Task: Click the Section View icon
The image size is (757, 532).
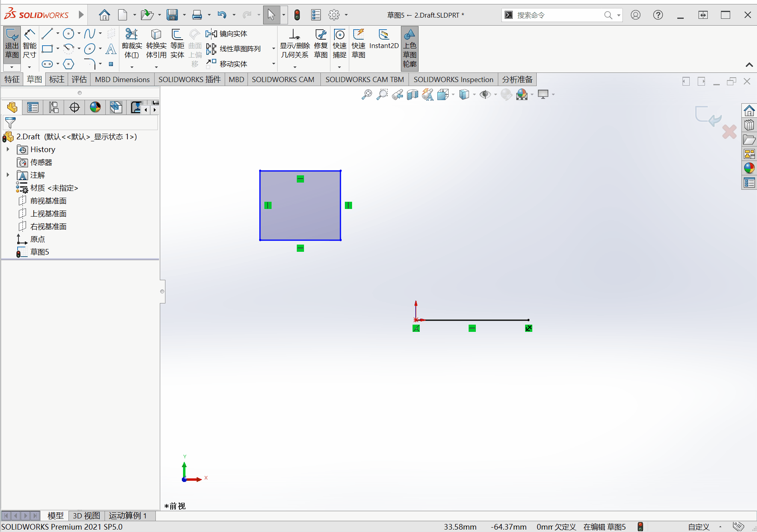Action: click(x=413, y=94)
